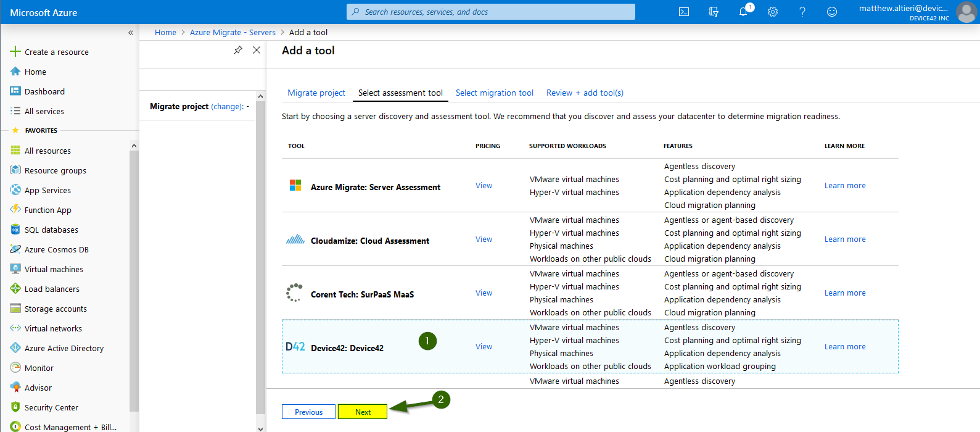This screenshot has width=980, height=432.
Task: Click Azure Migrate - Servers breadcrumb
Action: click(x=233, y=33)
